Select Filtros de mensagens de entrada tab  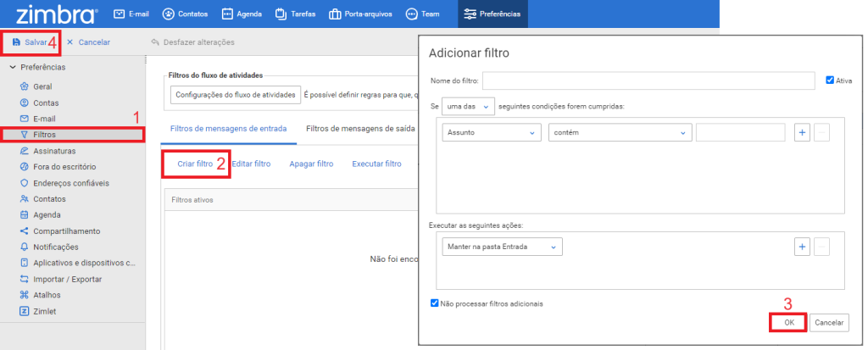pos(229,129)
